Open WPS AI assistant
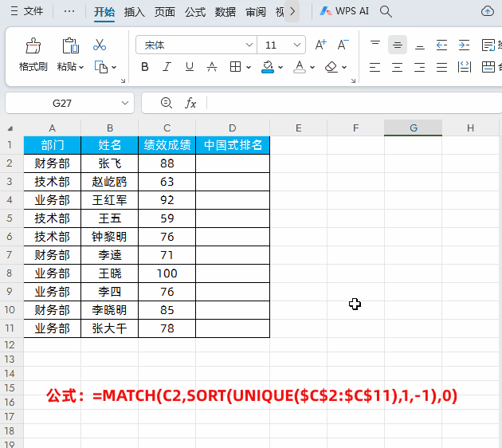Viewport: 502px width, 448px height. [x=344, y=11]
